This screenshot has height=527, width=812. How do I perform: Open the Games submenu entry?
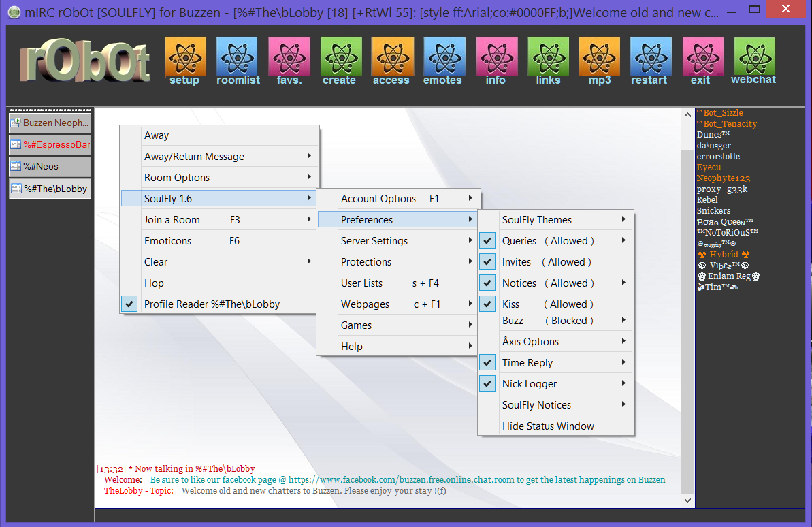pyautogui.click(x=398, y=325)
